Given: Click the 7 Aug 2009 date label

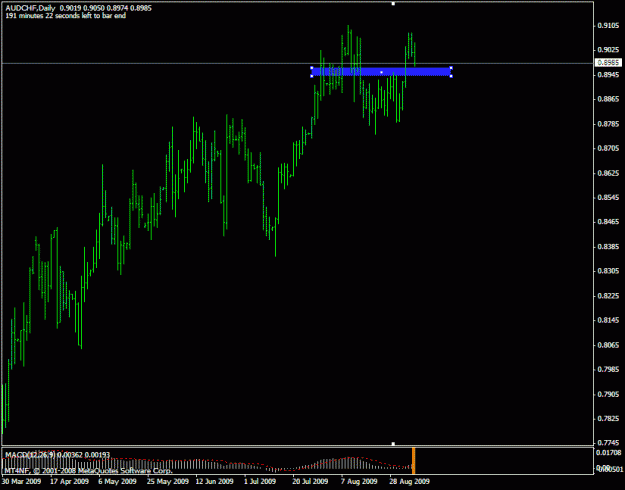Looking at the screenshot, I should [359, 482].
